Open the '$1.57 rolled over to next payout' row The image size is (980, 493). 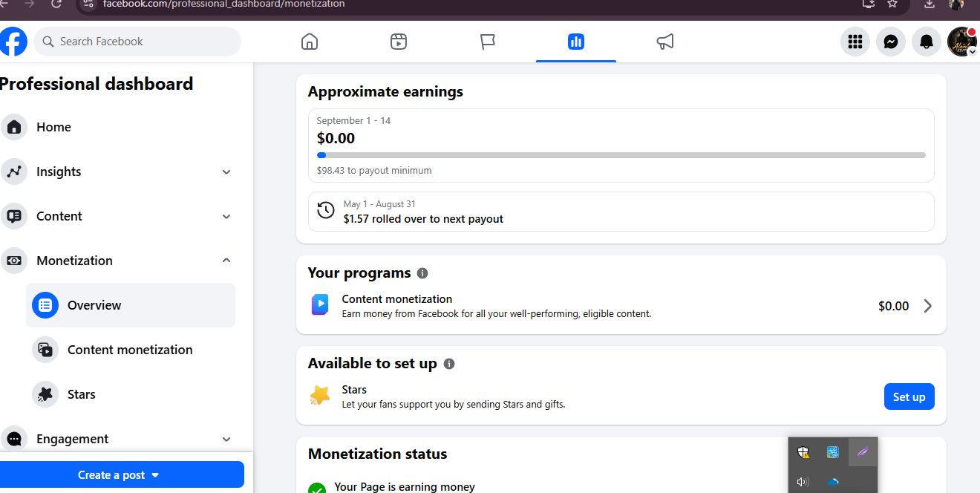[621, 212]
